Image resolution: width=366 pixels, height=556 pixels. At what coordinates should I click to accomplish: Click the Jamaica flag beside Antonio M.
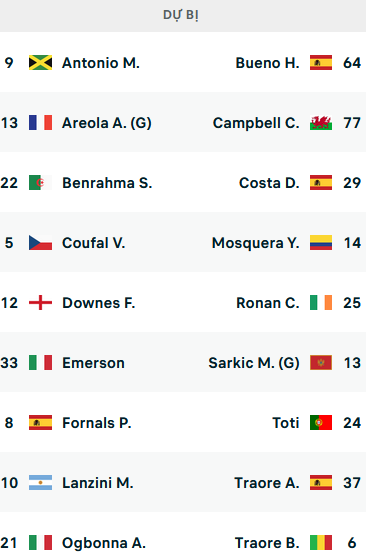point(40,62)
